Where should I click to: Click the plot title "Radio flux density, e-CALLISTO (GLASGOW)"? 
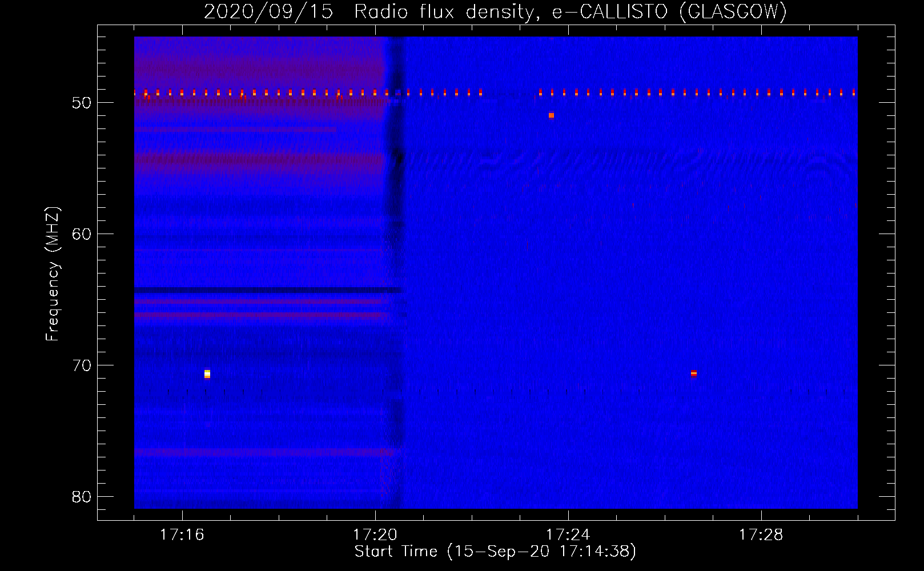click(570, 11)
